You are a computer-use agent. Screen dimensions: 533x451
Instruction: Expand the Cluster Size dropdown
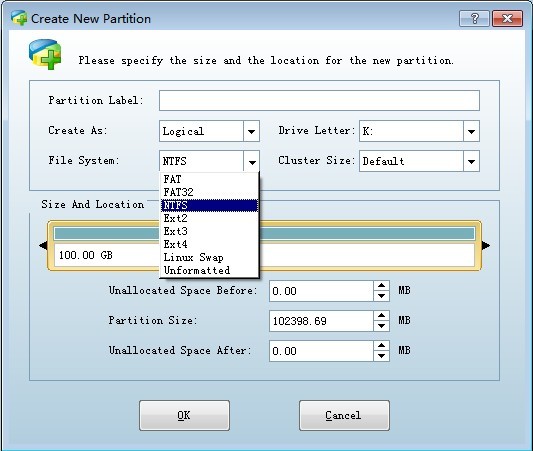471,161
